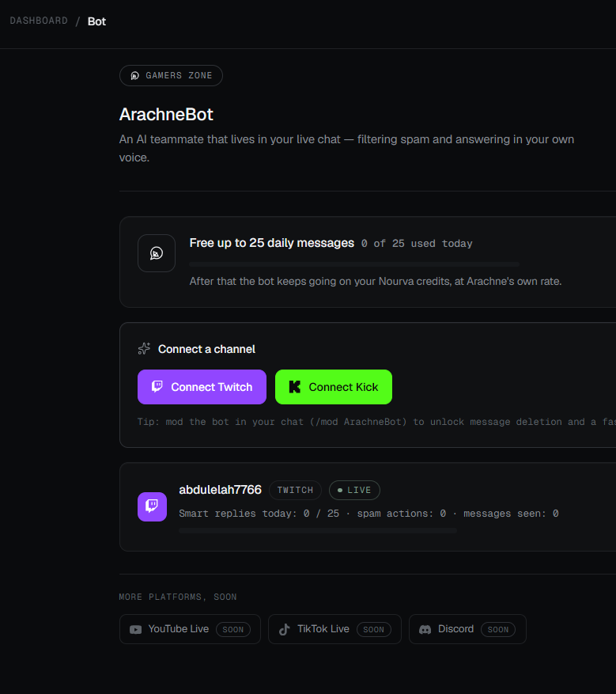
Task: Click the TWITCH platform badge
Action: click(295, 490)
